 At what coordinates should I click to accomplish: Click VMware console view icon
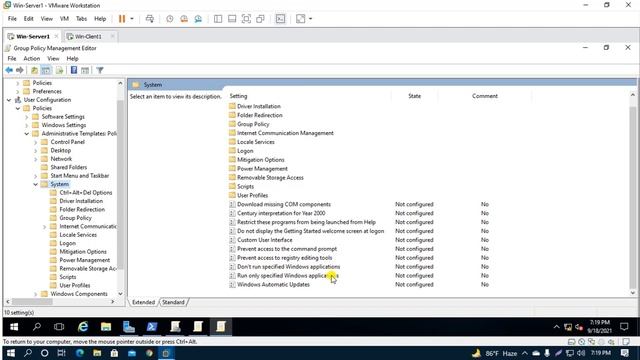tap(280, 19)
